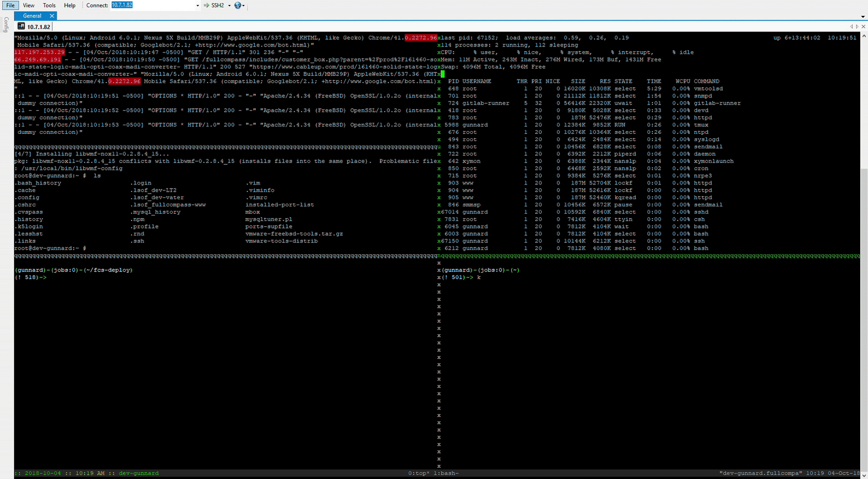The image size is (868, 479).
Task: Click the session icon on 10.7.1.82 tab
Action: pos(21,26)
